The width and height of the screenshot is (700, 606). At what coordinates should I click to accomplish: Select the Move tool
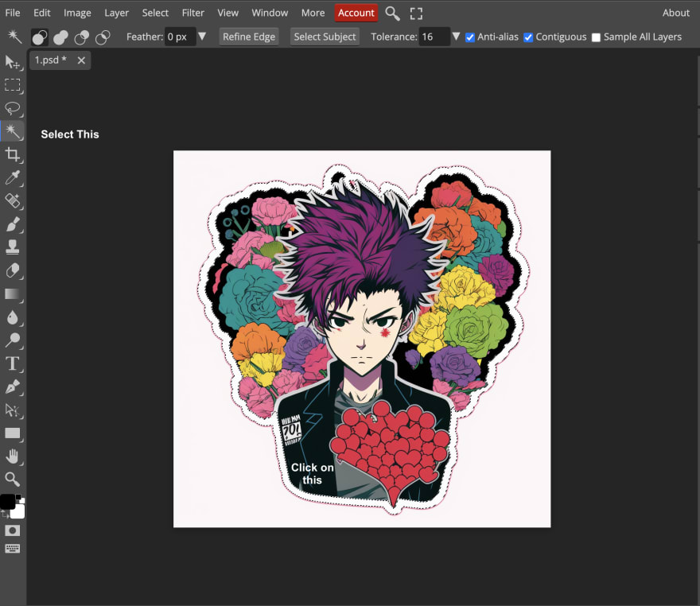[x=13, y=62]
